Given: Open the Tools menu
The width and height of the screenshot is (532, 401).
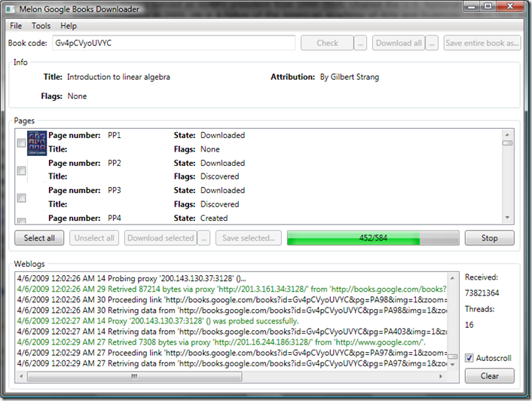Looking at the screenshot, I should (41, 26).
